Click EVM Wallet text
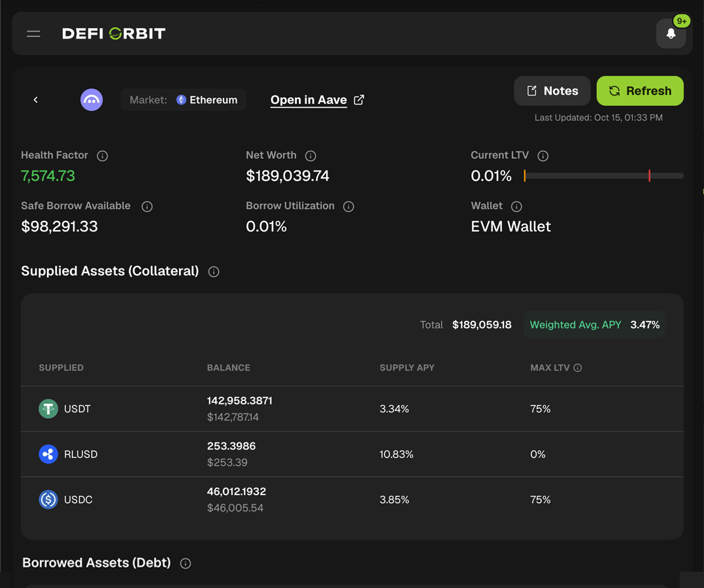Screen dimensions: 704x588 point(511,227)
